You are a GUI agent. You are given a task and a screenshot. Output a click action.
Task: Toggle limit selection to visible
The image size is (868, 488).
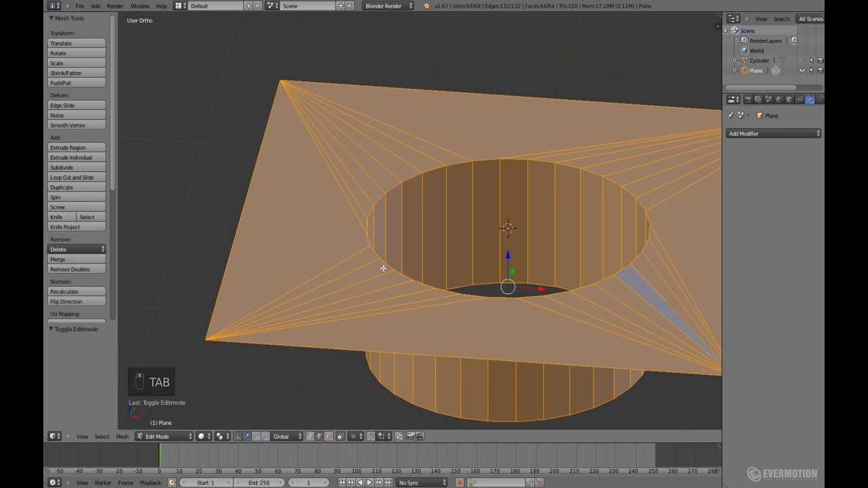coord(340,436)
